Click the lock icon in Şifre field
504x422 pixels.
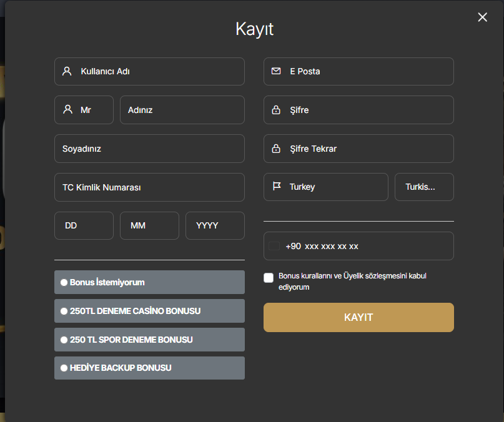[276, 110]
